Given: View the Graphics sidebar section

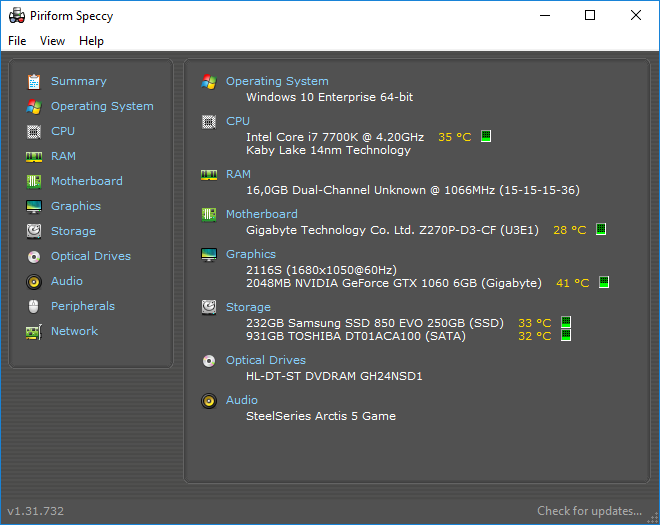Looking at the screenshot, I should coord(76,206).
